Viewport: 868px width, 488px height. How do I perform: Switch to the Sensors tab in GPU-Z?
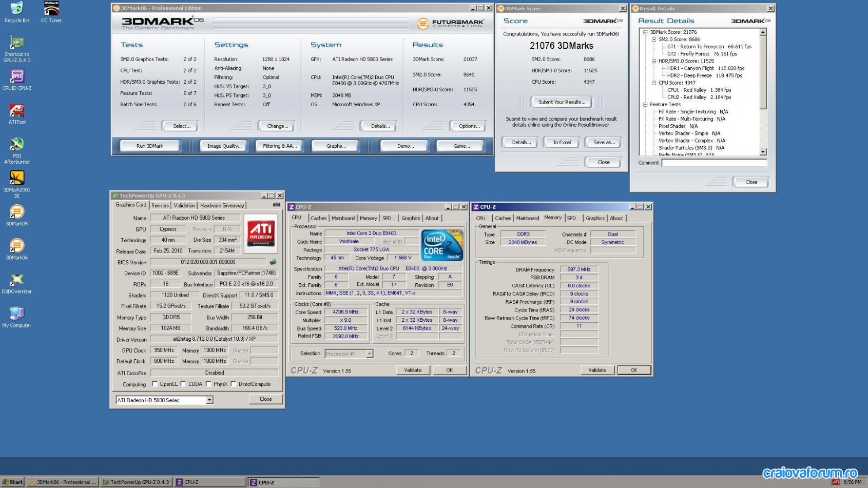coord(160,206)
